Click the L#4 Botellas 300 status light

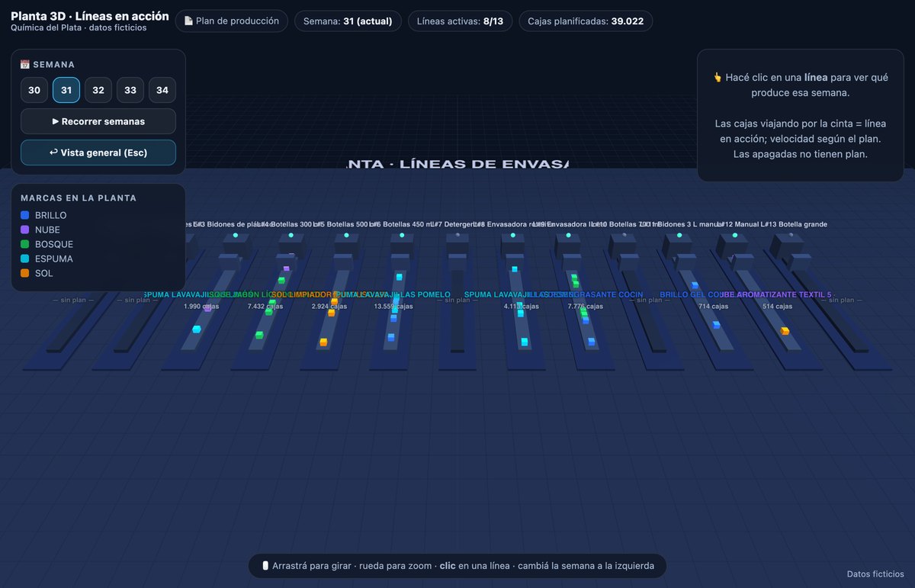click(291, 235)
